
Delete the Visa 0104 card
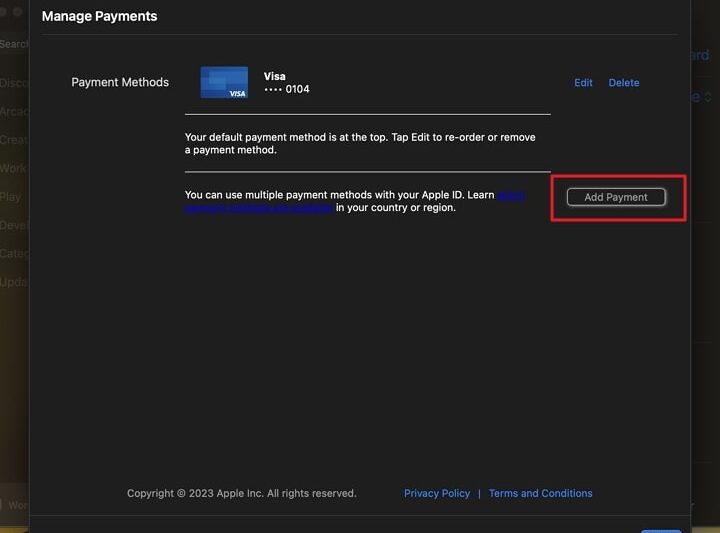click(x=624, y=83)
